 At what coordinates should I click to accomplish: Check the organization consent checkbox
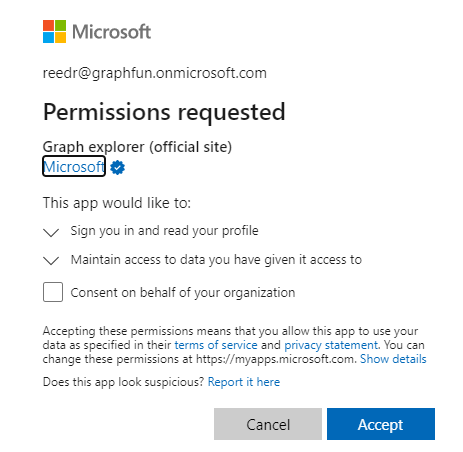tap(53, 292)
